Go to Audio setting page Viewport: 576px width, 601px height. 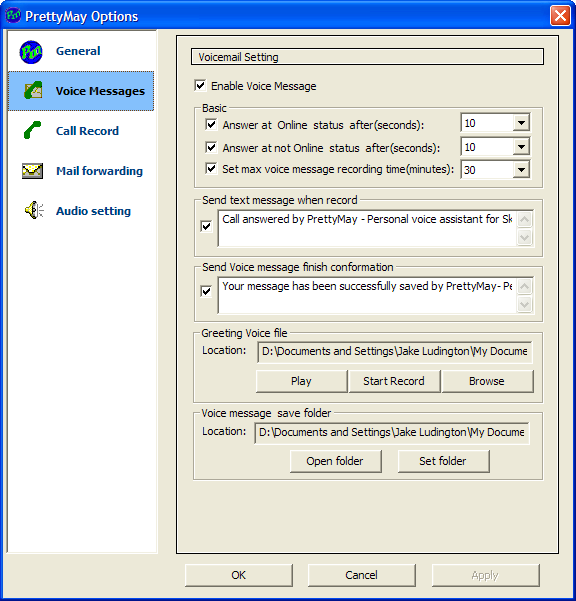(81, 210)
